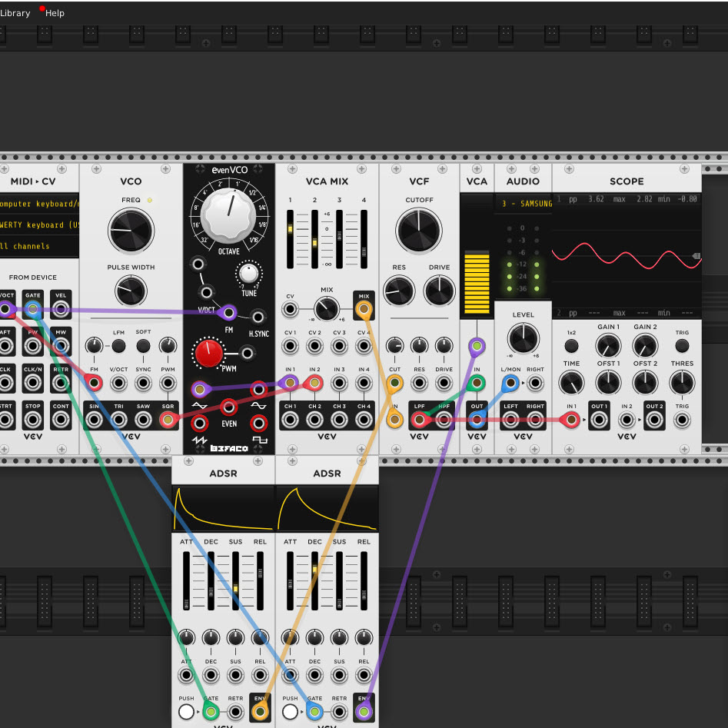Image resolution: width=728 pixels, height=728 pixels.
Task: Click the VCO SAW output port
Action: click(143, 420)
